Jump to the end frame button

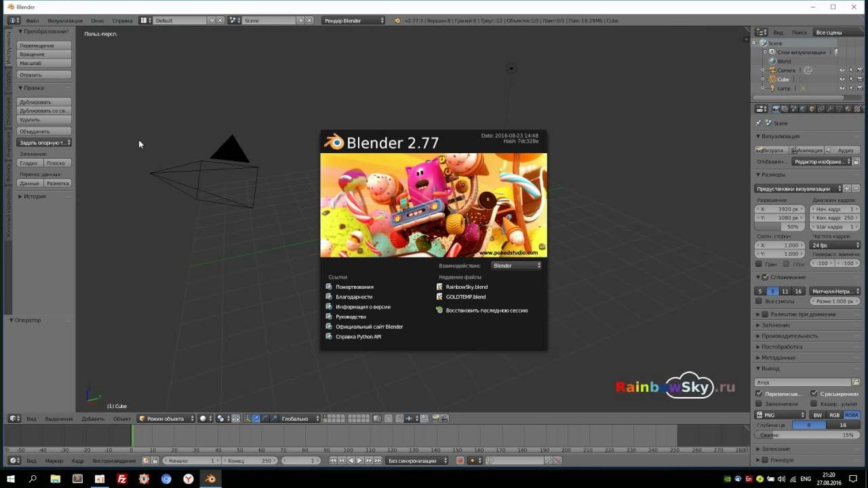coord(378,461)
